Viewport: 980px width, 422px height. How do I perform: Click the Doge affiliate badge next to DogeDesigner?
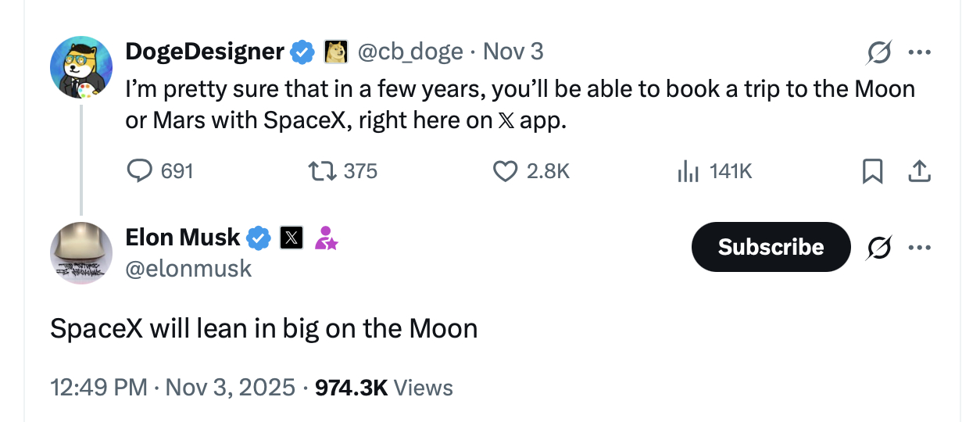[336, 52]
